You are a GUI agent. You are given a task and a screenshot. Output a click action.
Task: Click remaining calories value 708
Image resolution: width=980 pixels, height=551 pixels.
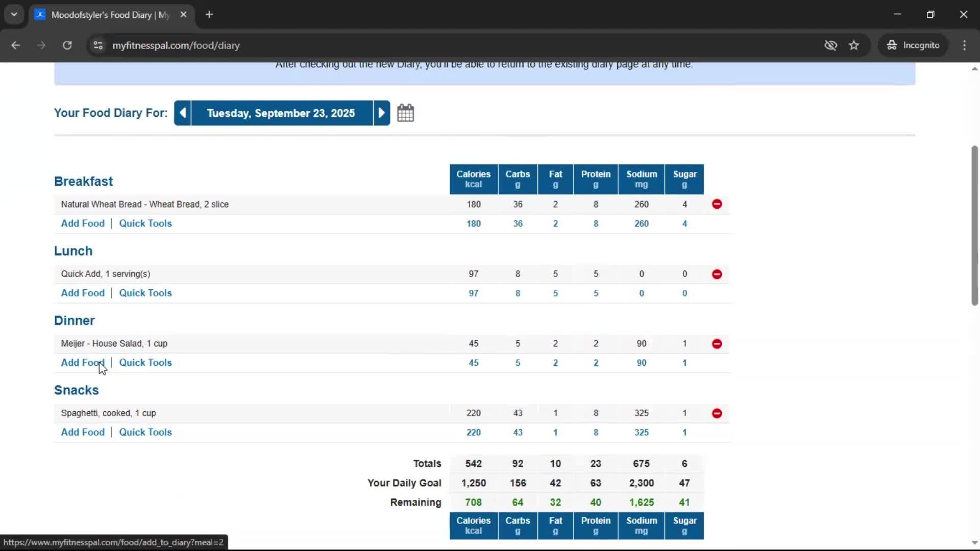pos(474,503)
